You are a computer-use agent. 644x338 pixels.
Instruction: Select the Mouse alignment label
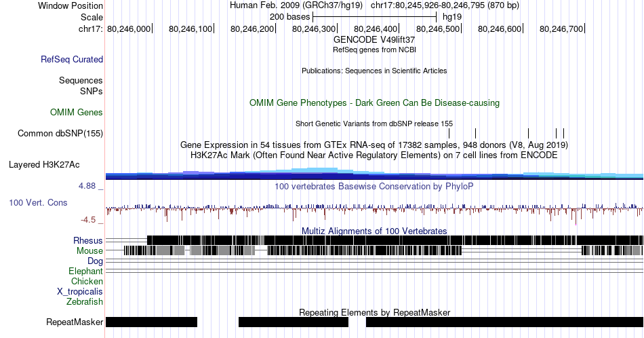[x=89, y=251]
